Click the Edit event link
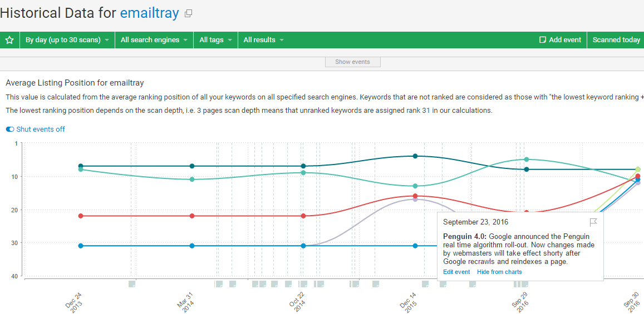 point(456,272)
